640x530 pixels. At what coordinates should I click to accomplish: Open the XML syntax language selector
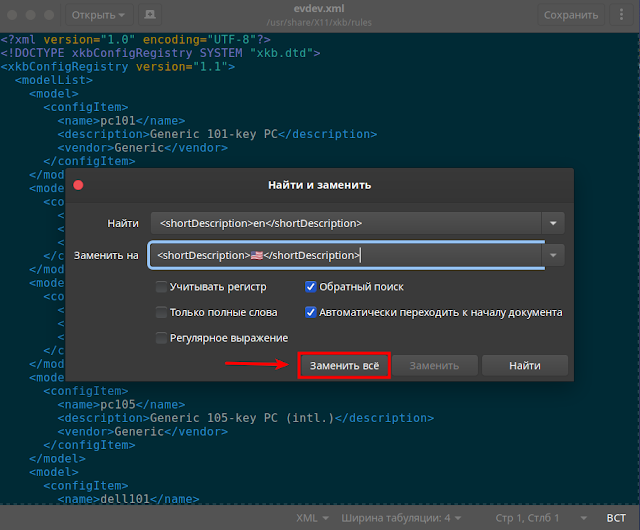[x=312, y=518]
